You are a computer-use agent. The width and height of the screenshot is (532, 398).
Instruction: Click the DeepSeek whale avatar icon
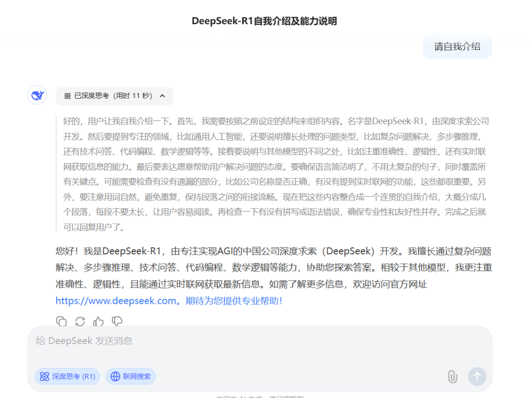point(37,95)
